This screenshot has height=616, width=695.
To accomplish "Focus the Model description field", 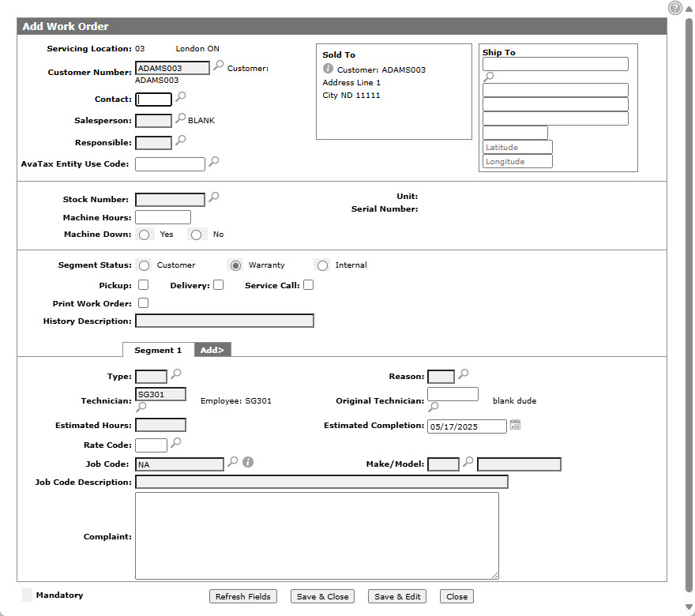I will (519, 464).
